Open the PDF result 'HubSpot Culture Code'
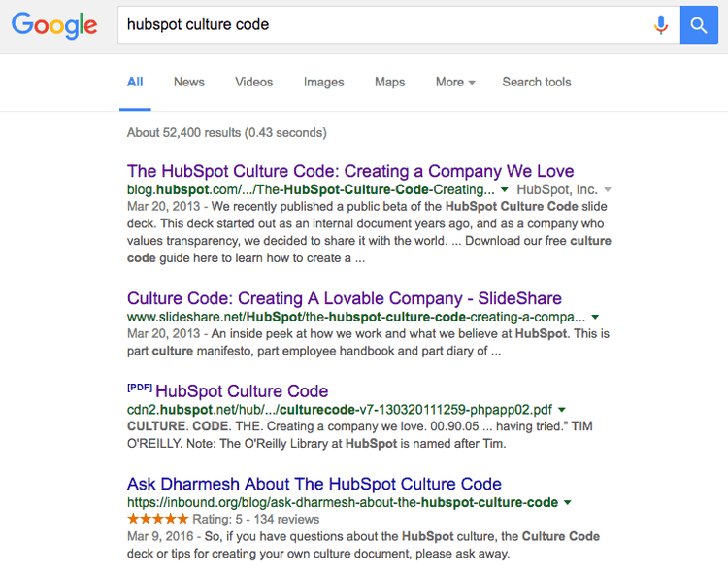Viewport: 728px width, 575px height. click(x=242, y=391)
